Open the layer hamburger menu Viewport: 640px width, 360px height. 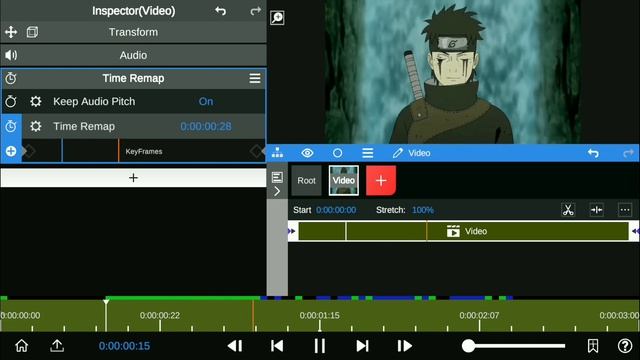(x=368, y=153)
